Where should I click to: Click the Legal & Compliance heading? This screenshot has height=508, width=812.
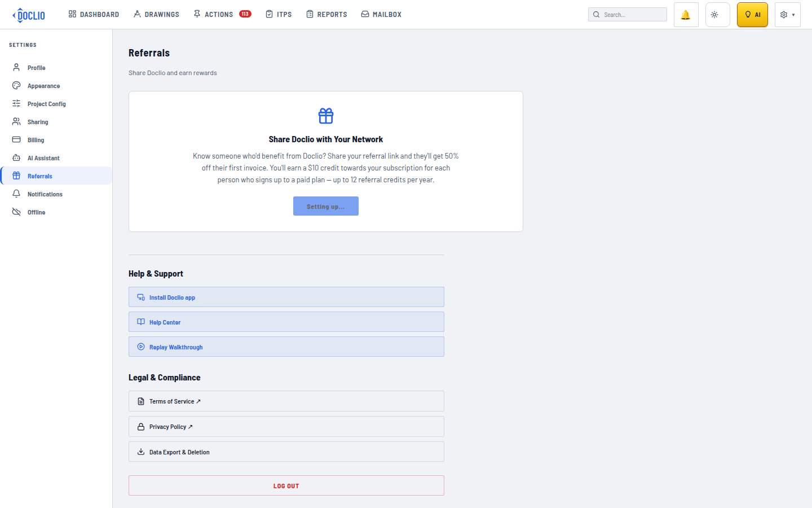164,378
